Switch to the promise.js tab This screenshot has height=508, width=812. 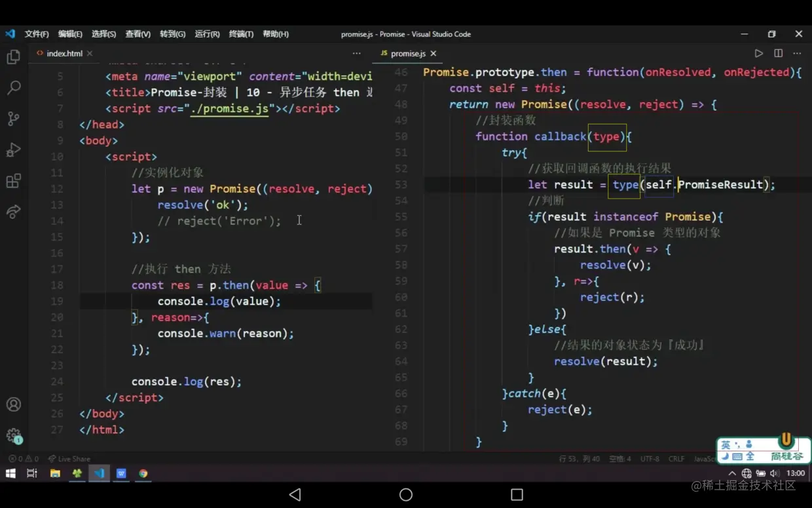point(408,54)
